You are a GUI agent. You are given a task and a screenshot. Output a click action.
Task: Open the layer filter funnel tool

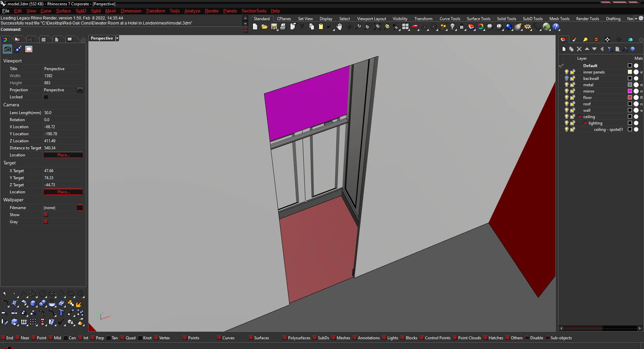point(610,49)
